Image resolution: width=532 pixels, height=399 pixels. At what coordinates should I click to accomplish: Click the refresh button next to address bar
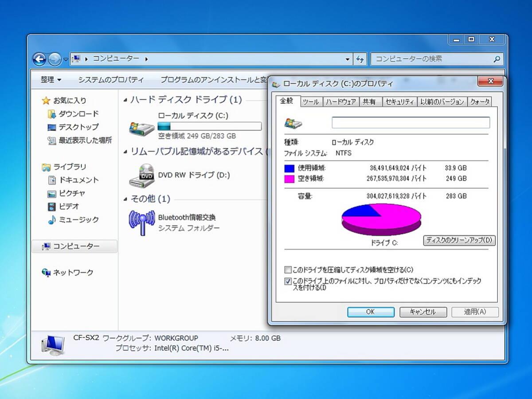point(360,59)
